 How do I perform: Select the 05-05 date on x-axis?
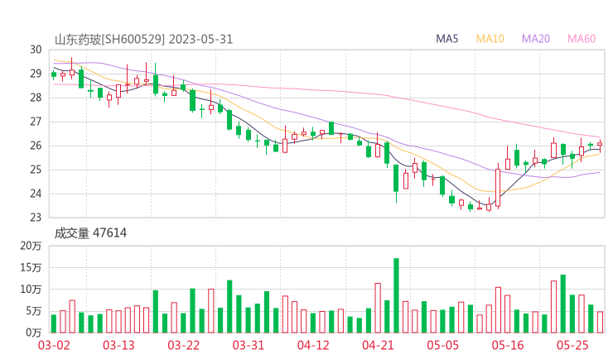442,345
